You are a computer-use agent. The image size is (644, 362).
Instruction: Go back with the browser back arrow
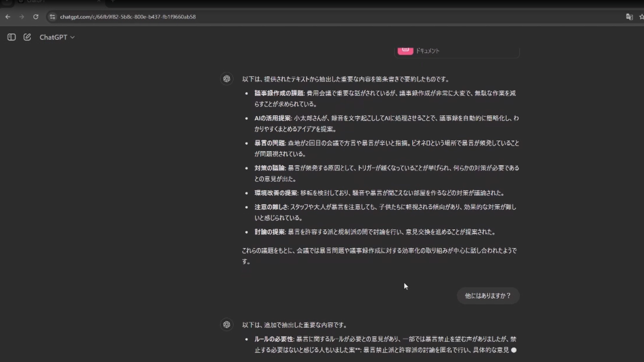tap(8, 17)
